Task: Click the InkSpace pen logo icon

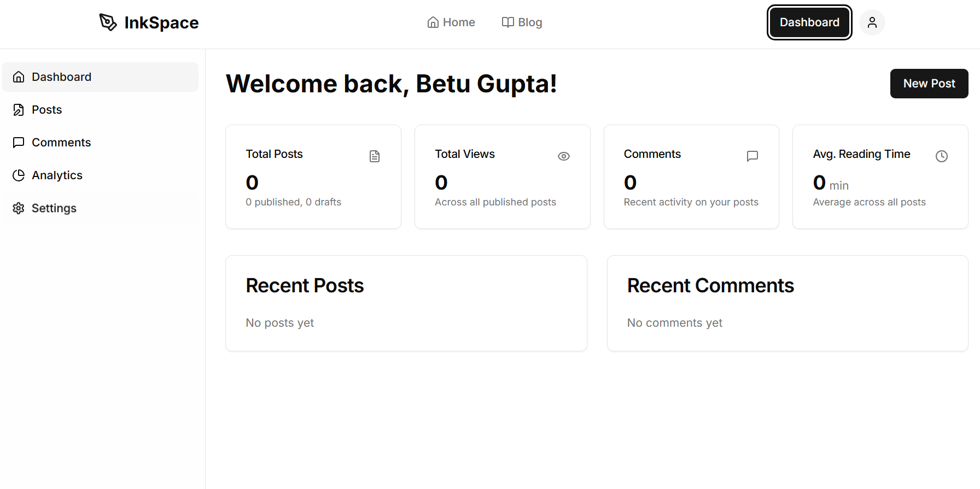Action: (x=108, y=22)
